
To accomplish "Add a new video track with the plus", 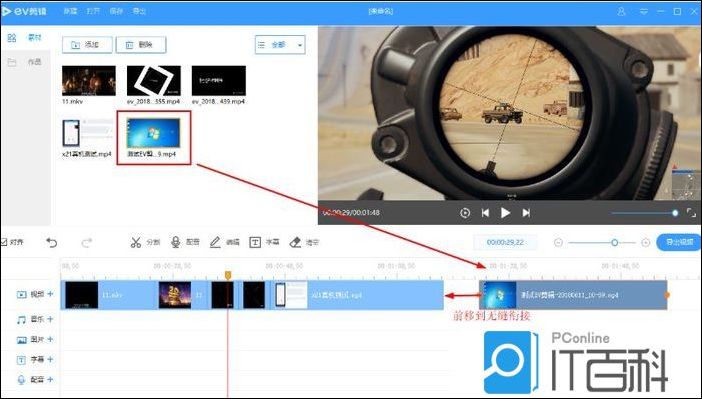I will [x=50, y=294].
